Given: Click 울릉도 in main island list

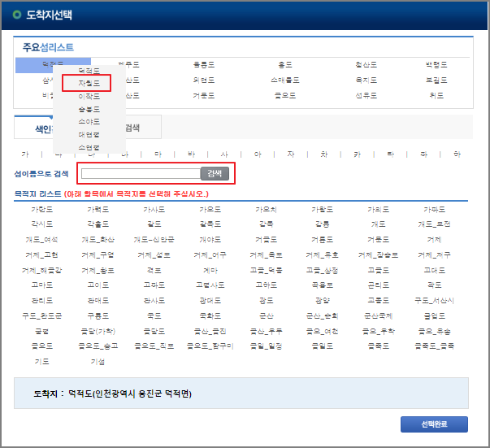Looking at the screenshot, I should tap(204, 65).
